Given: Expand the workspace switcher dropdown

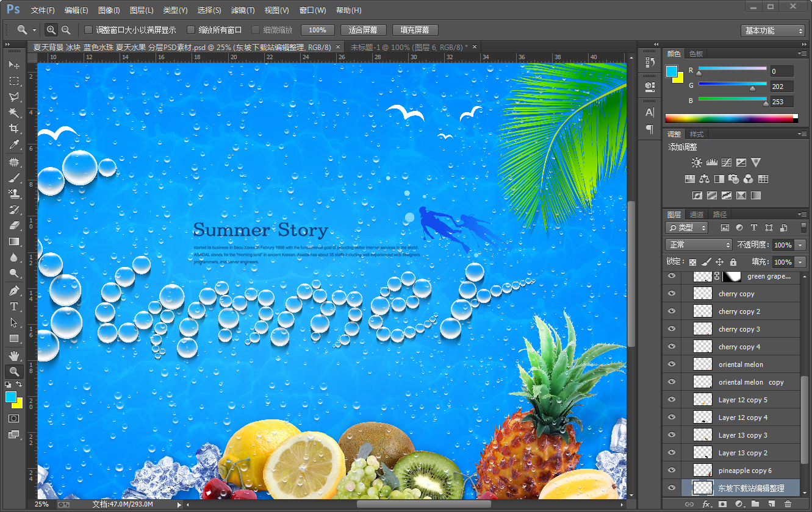Looking at the screenshot, I should [x=774, y=30].
